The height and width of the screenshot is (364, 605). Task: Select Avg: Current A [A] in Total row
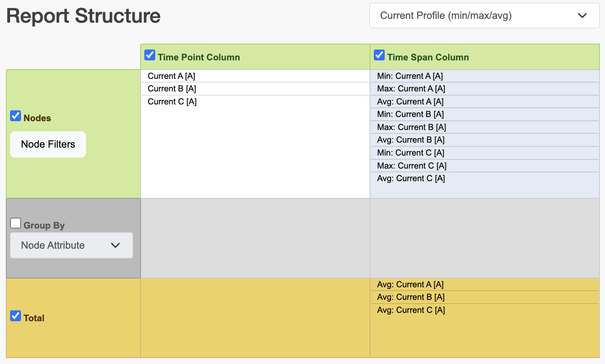click(410, 284)
